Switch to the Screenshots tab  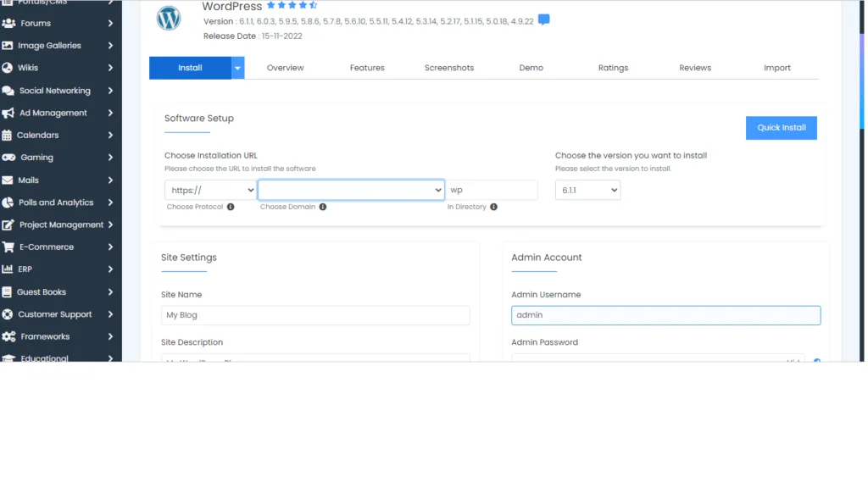(x=449, y=68)
